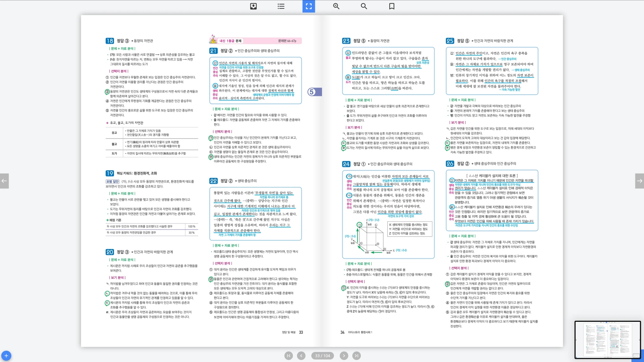
Task: Advance one page in bottom bar
Action: pos(344,356)
